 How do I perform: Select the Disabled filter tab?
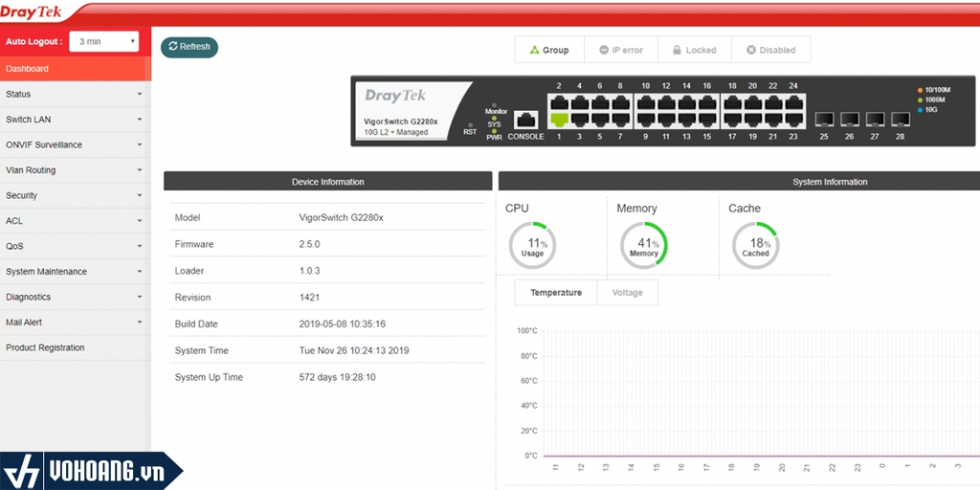click(770, 50)
